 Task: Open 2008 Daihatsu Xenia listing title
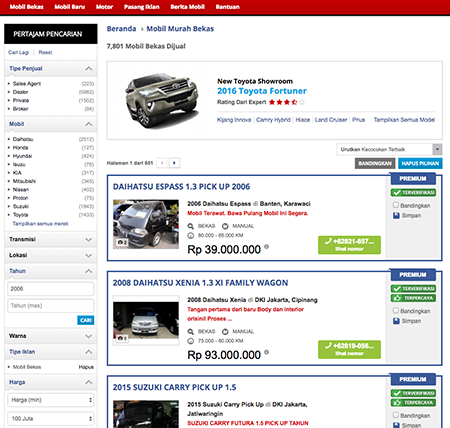[x=200, y=283]
